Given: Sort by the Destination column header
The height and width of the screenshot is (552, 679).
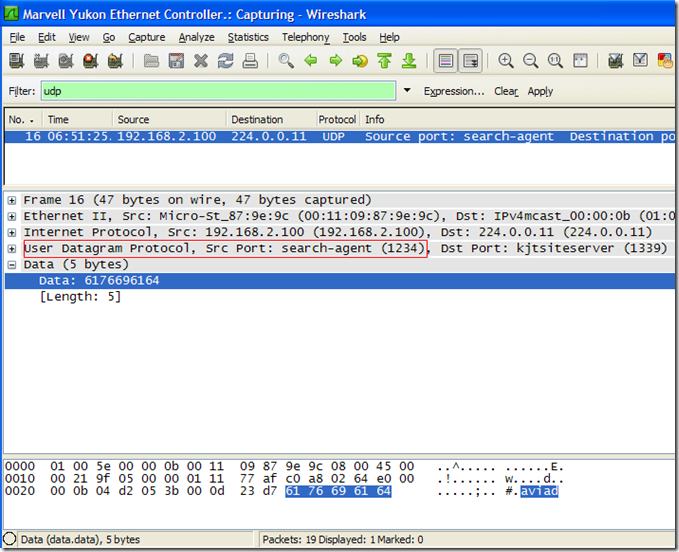Looking at the screenshot, I should point(272,119).
